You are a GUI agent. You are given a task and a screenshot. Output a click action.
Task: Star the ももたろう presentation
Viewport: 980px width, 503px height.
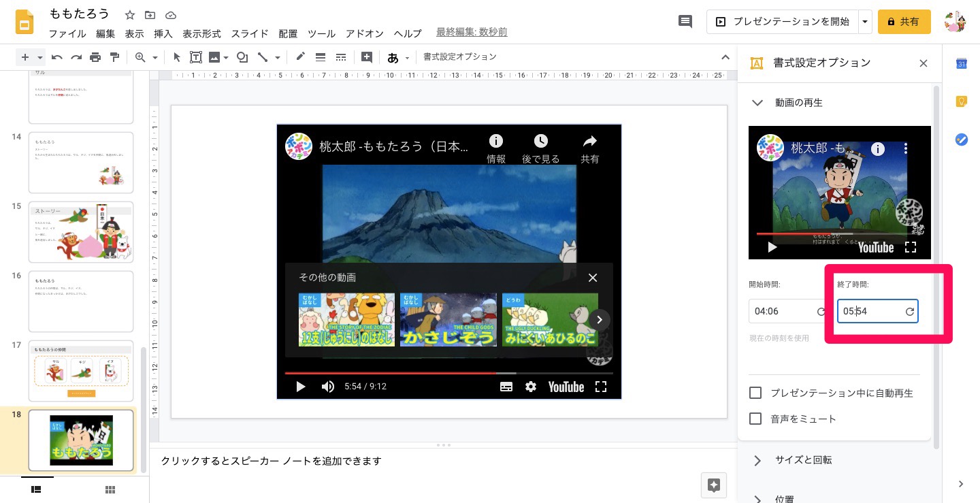(130, 14)
